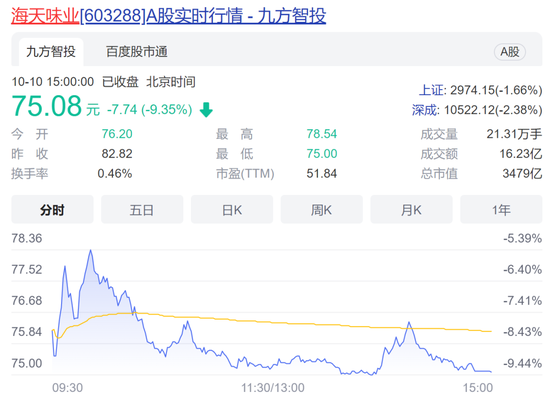Select the 1年 chart range
550x397 pixels.
501,210
